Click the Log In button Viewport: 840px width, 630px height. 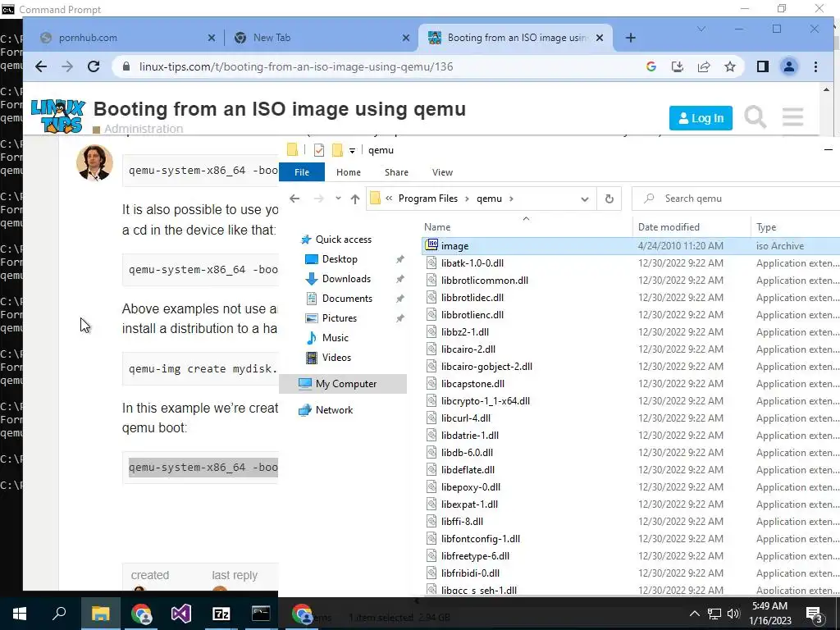(701, 118)
